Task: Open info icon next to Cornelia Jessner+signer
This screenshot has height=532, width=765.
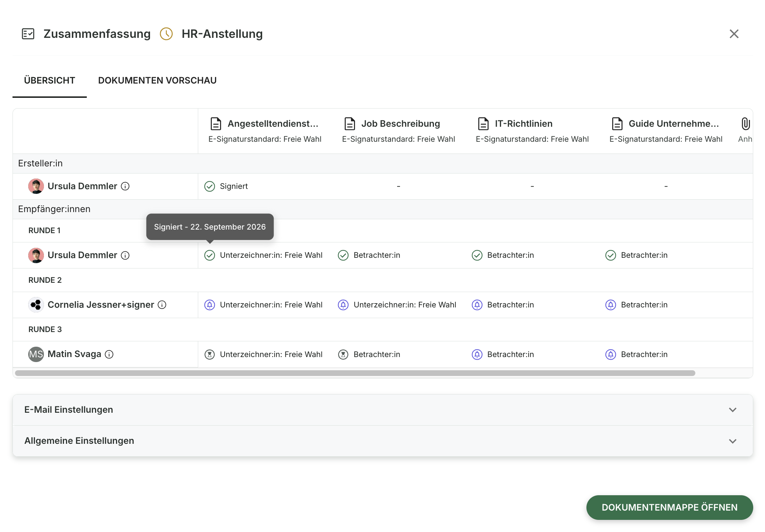Action: coord(162,305)
